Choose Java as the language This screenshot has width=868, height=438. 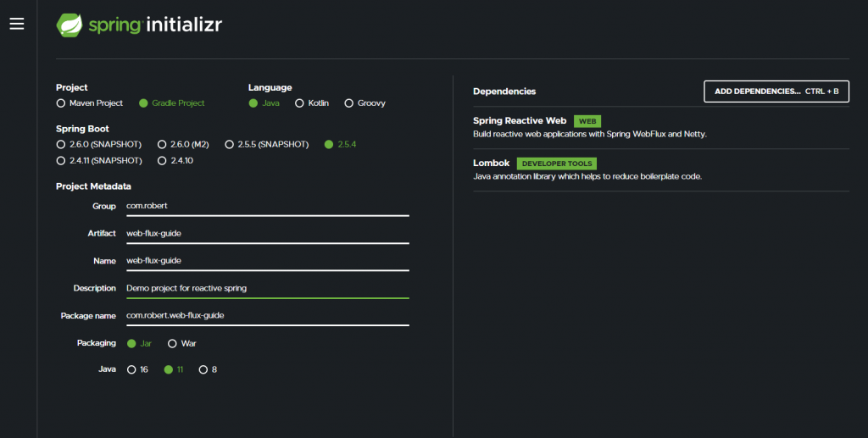[264, 103]
